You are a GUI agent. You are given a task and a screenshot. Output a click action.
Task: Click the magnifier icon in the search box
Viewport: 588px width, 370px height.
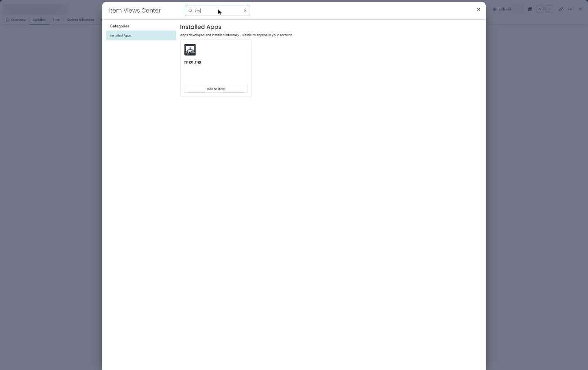pyautogui.click(x=190, y=10)
